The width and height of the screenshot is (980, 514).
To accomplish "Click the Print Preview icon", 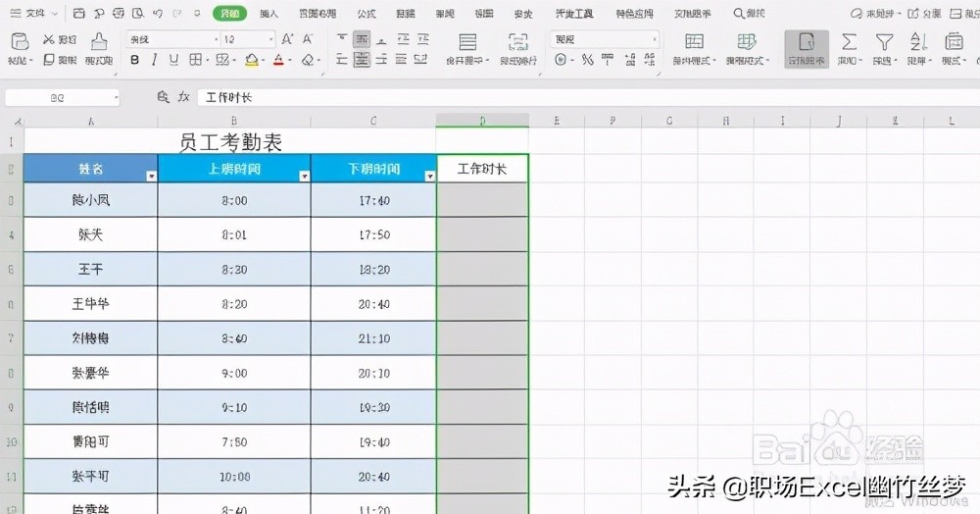I will tap(137, 13).
